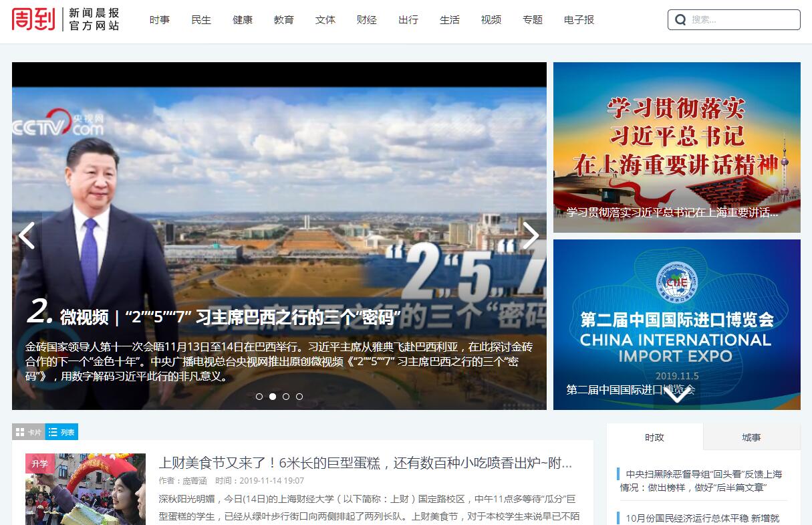The height and width of the screenshot is (525, 812).
Task: Open the 学习贯彻落实 banner image
Action: (x=677, y=147)
